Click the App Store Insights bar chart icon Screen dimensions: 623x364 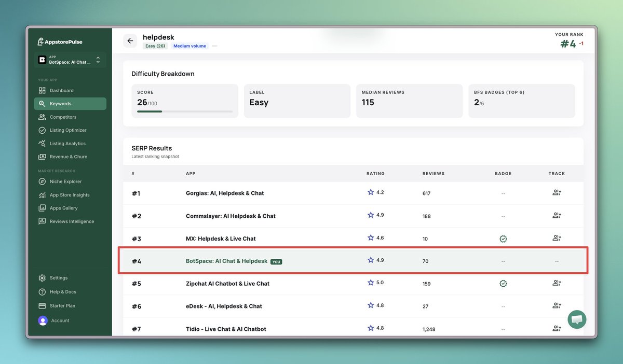pos(42,195)
